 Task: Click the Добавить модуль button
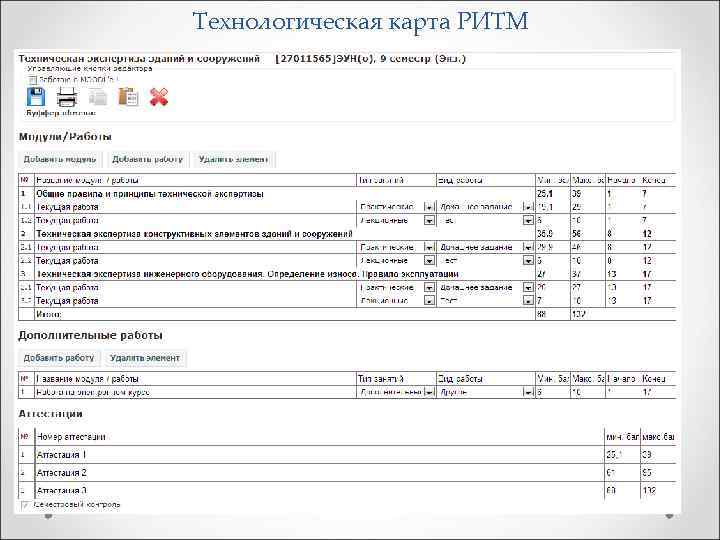60,159
